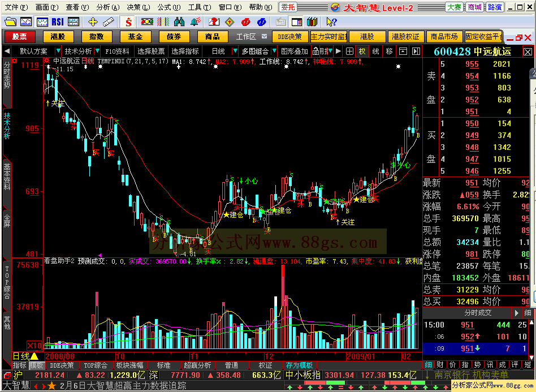Image resolution: width=536 pixels, height=392 pixels.
Task: Open the 公式(U) menu
Action: 169,7
